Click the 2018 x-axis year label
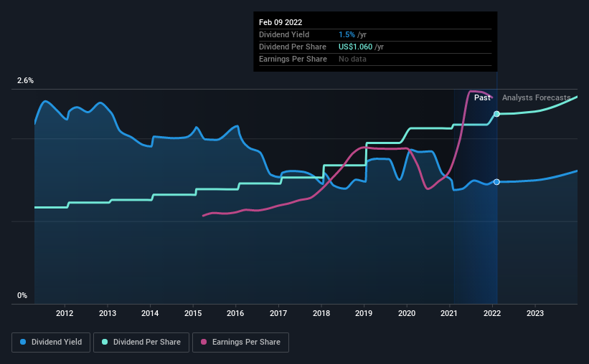This screenshot has width=589, height=364. (x=321, y=313)
